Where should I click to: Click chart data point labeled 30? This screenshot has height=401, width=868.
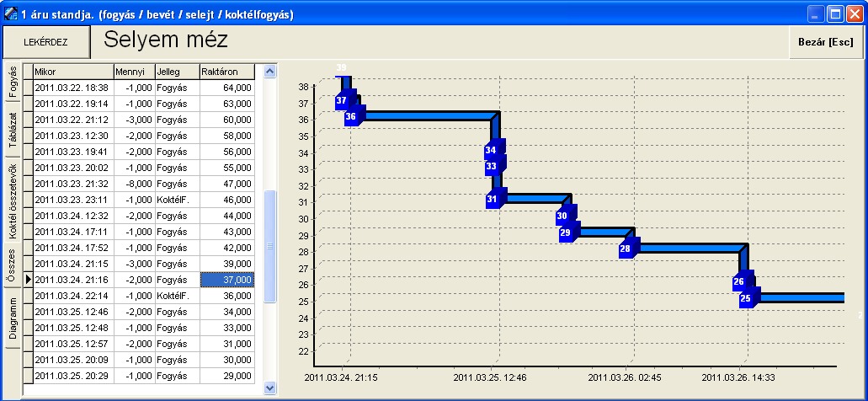point(563,216)
